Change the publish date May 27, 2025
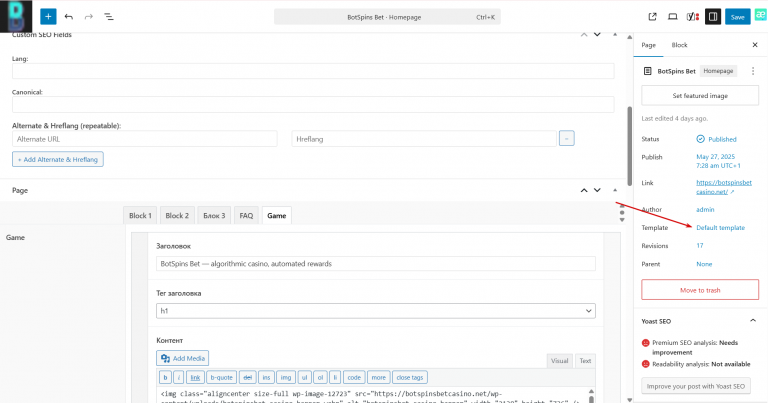This screenshot has width=768, height=403. (x=719, y=161)
